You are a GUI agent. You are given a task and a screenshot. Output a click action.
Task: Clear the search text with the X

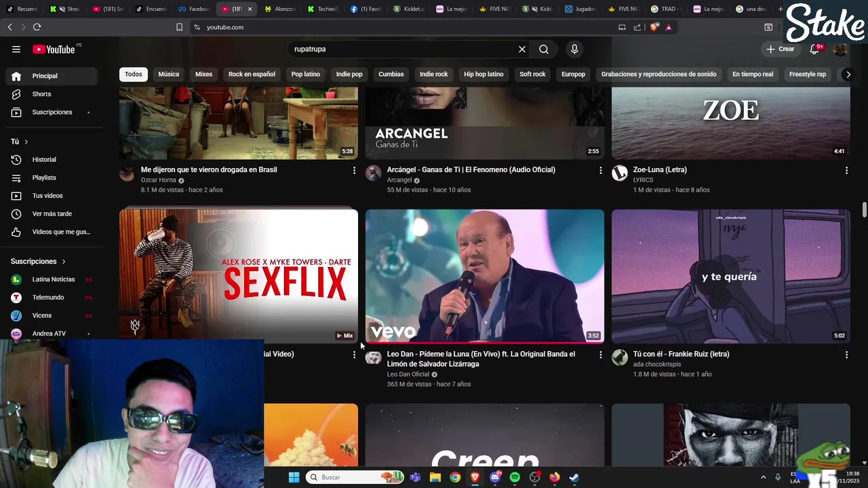[522, 49]
